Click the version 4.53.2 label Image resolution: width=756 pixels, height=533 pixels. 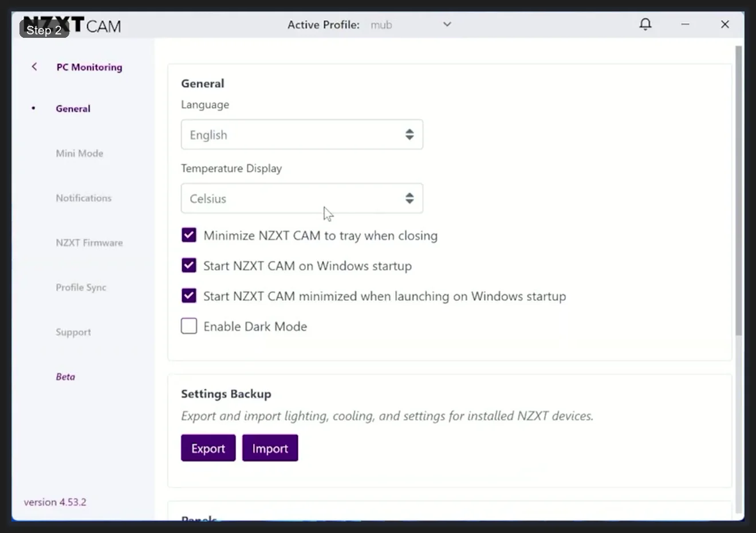click(x=55, y=501)
